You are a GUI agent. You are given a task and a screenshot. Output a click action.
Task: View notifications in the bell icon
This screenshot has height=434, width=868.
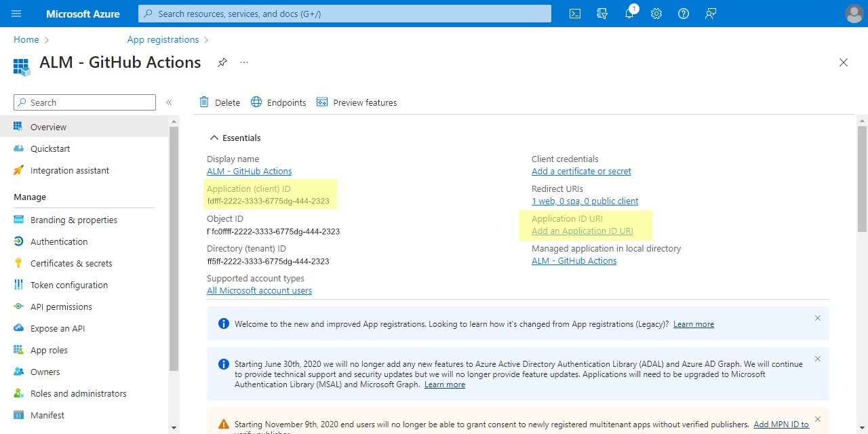pos(629,14)
